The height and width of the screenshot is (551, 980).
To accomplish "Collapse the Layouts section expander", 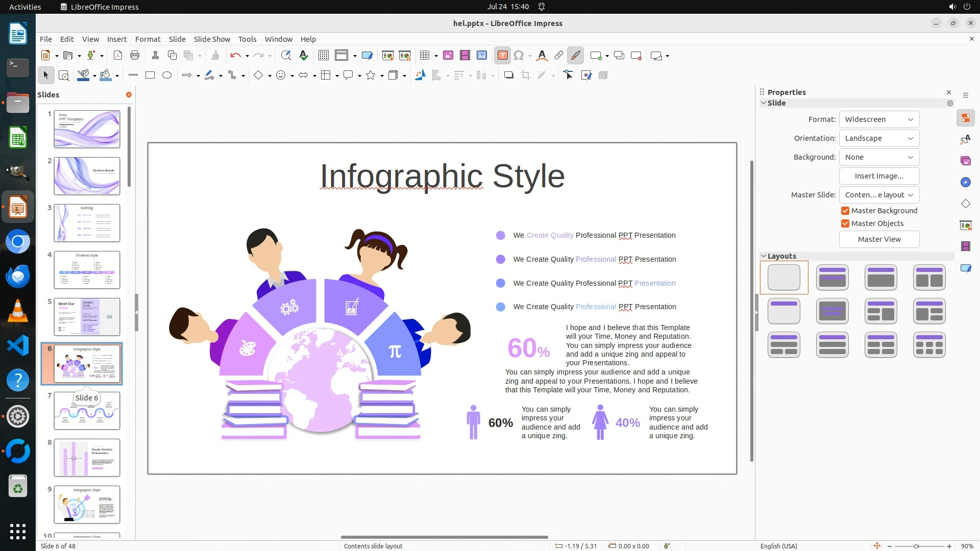I will [x=764, y=256].
